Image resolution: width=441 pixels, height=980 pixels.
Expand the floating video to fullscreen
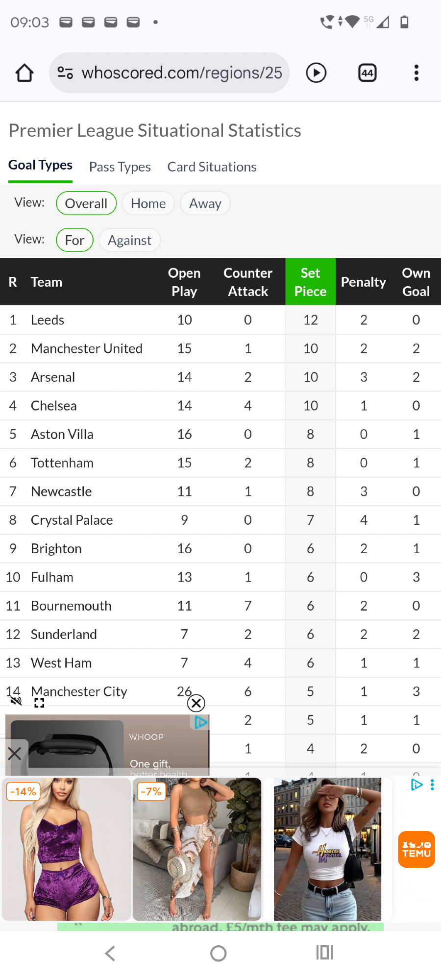pos(39,703)
